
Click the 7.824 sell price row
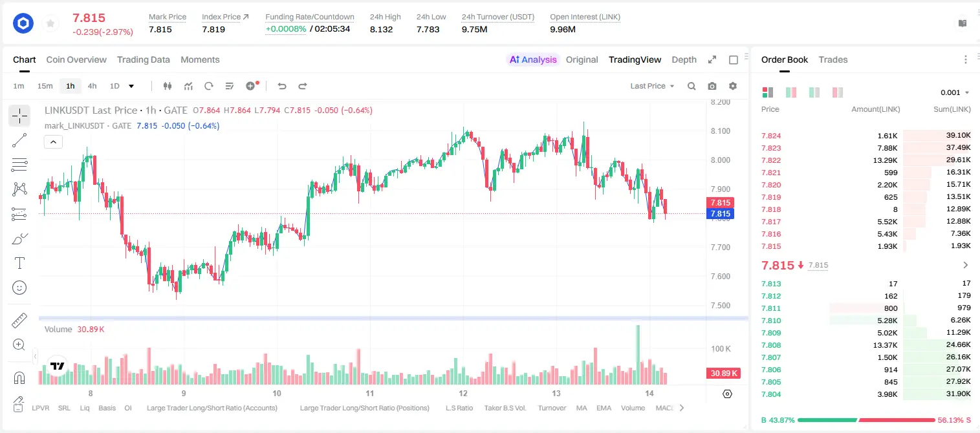(x=866, y=136)
